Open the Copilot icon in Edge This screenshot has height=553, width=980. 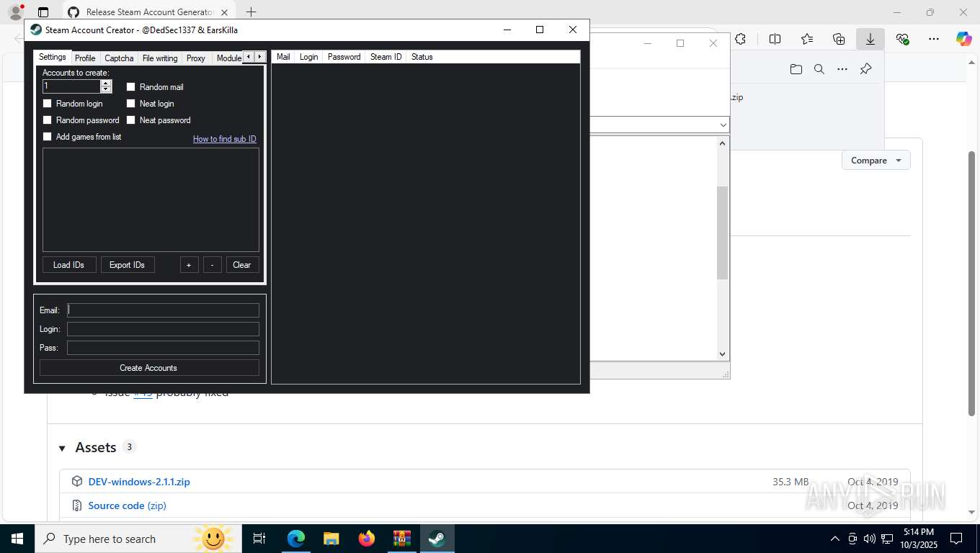click(x=964, y=39)
